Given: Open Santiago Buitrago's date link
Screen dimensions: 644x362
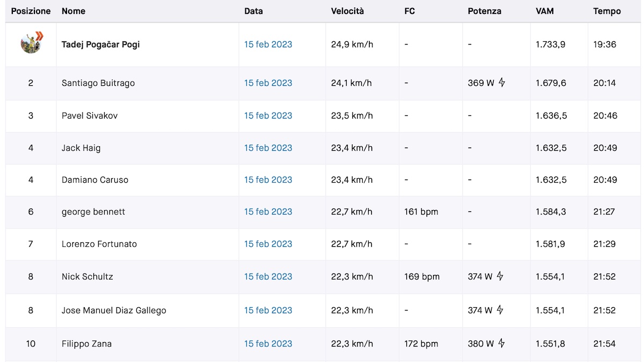Looking at the screenshot, I should (268, 83).
